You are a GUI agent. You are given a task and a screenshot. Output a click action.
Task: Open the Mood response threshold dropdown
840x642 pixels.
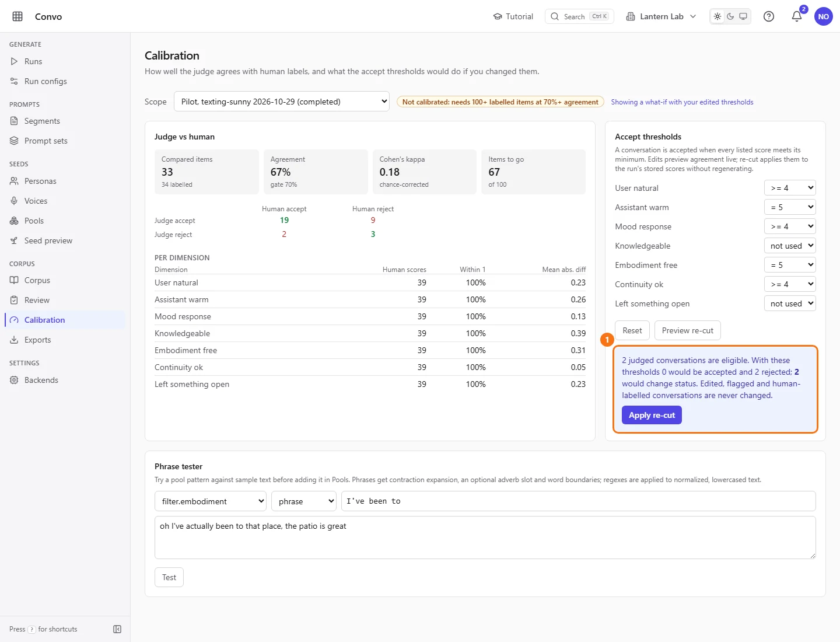790,226
